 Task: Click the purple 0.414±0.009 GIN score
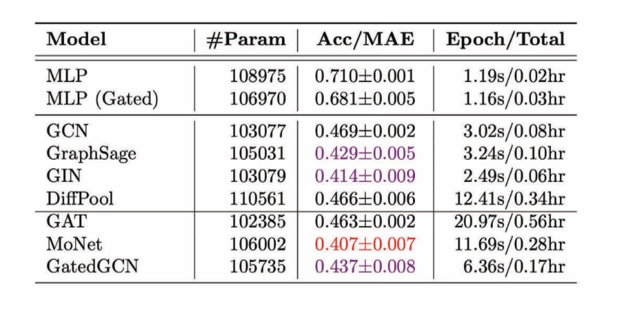pyautogui.click(x=365, y=176)
